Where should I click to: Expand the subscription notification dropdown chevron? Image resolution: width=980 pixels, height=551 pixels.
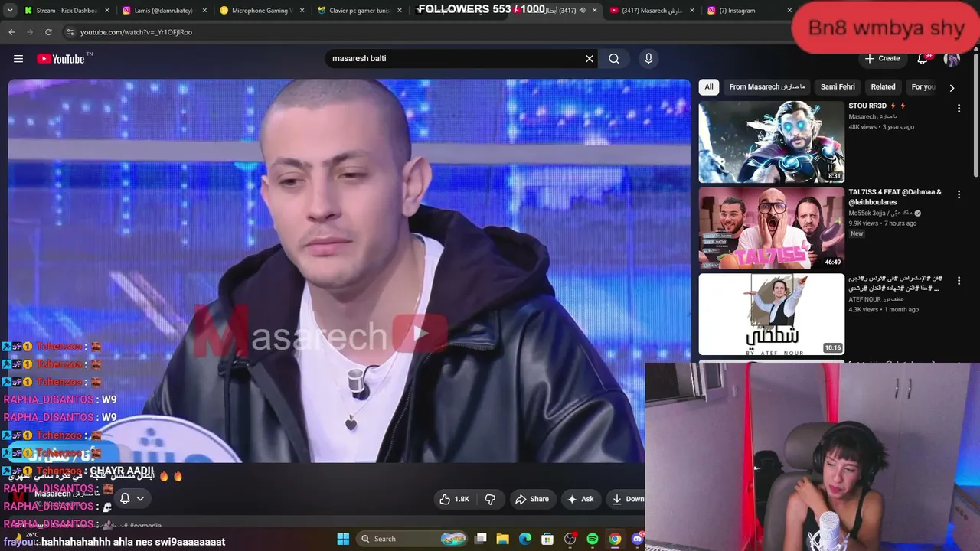(x=140, y=498)
